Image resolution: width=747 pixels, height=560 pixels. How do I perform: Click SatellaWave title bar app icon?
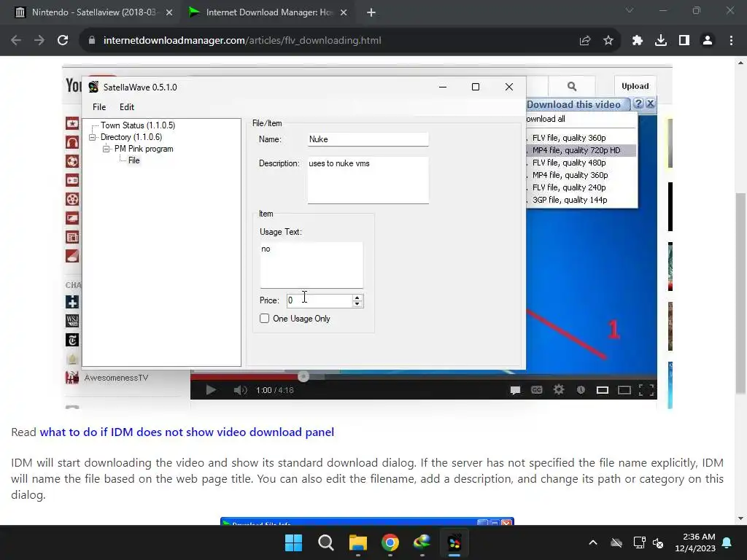coord(93,87)
